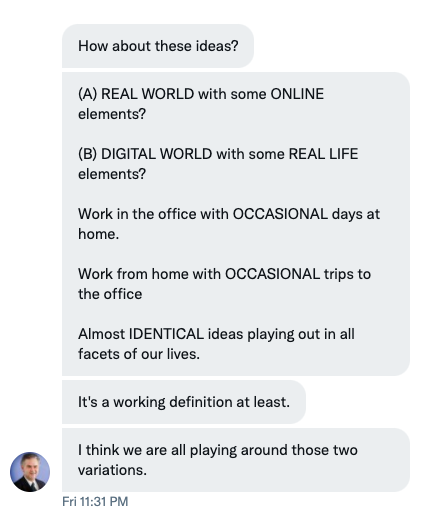Click the '(A)' label in the message
Image resolution: width=430 pixels, height=524 pixels.
pyautogui.click(x=88, y=94)
